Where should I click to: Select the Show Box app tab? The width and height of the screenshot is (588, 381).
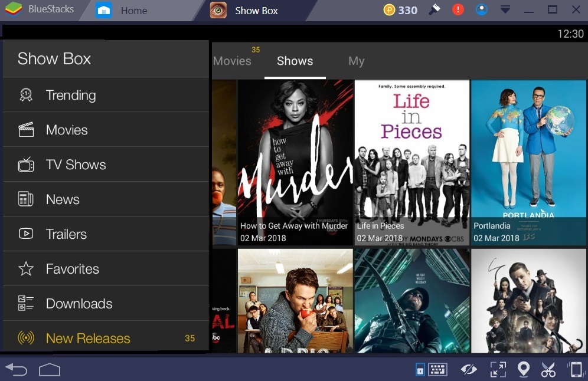click(256, 11)
